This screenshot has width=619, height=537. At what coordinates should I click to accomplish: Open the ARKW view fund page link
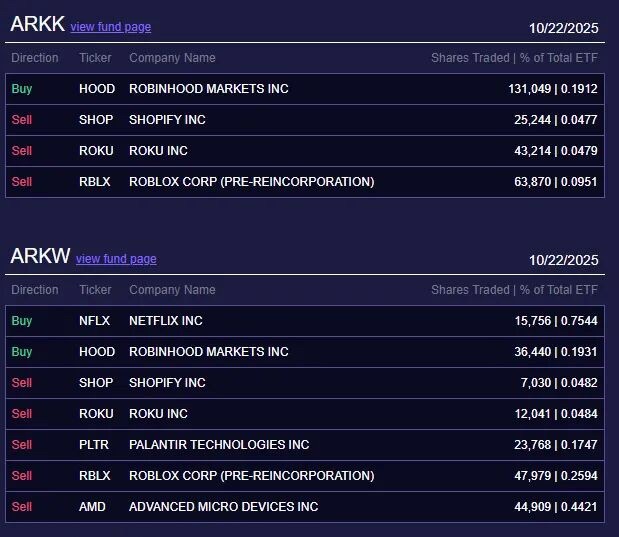(x=116, y=259)
